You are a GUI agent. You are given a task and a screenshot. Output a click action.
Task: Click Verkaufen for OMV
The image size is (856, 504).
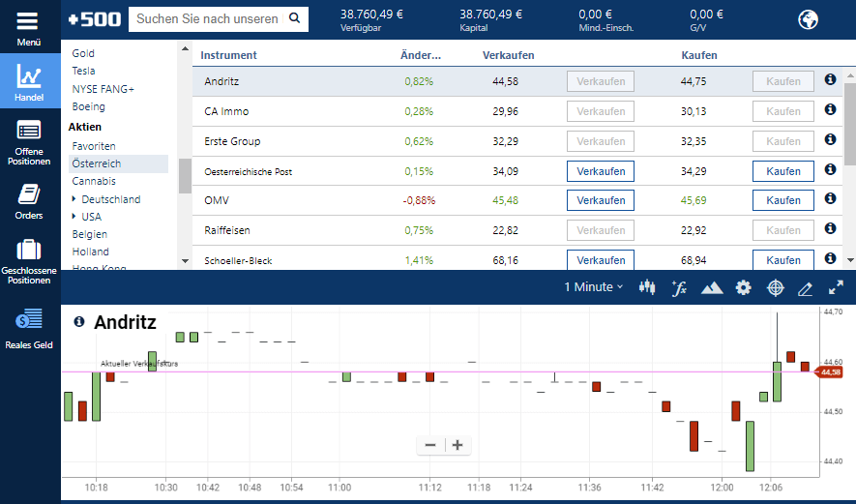click(x=601, y=200)
